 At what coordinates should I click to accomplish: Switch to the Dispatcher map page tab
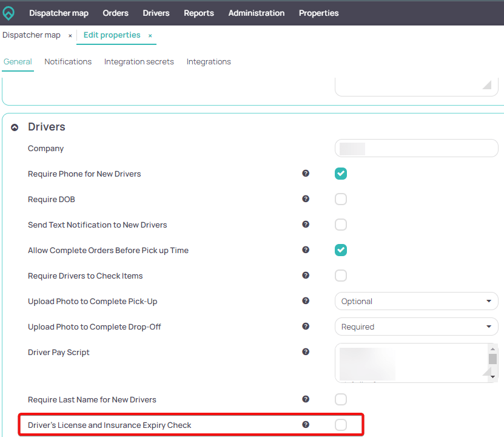coord(32,35)
